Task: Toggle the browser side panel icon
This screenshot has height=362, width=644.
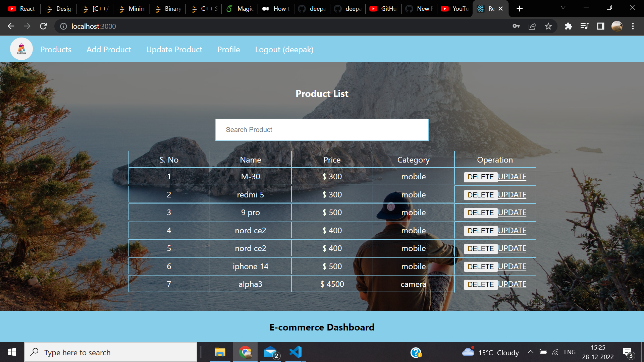Action: 600,26
